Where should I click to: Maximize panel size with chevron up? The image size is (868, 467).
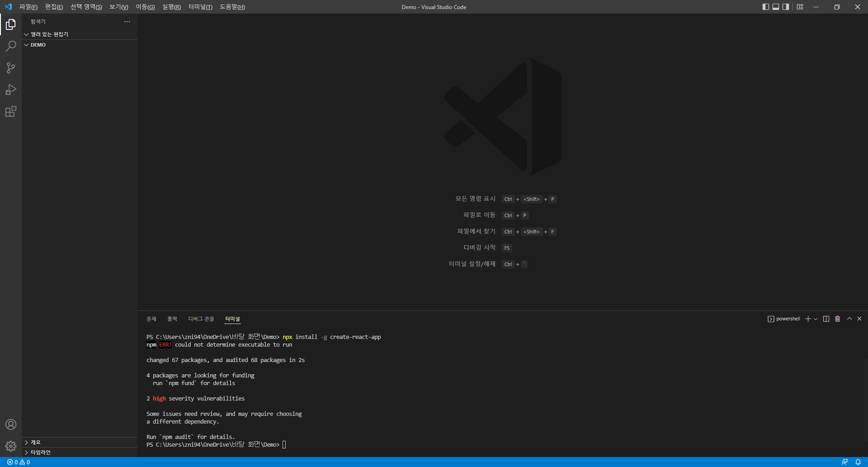tap(849, 319)
